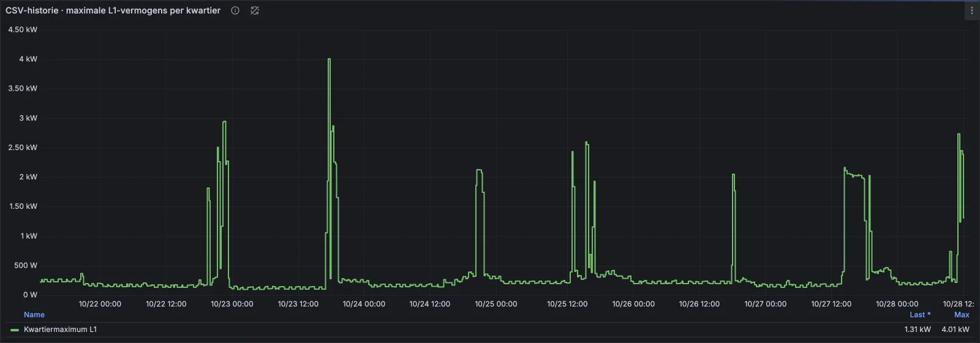Click the x-axis label 10/23 12:00
Image resolution: width=980 pixels, height=343 pixels.
298,304
